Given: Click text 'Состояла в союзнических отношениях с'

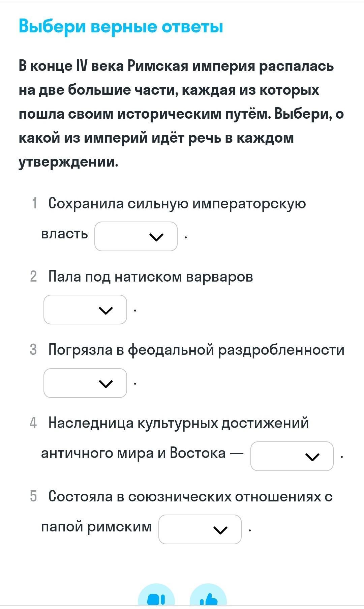Looking at the screenshot, I should pyautogui.click(x=190, y=496).
